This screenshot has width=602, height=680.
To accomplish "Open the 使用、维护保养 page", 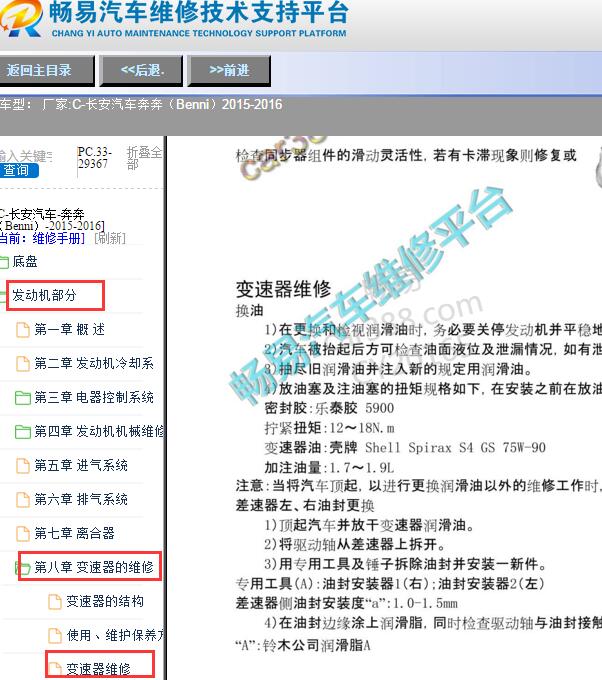I will pyautogui.click(x=115, y=635).
